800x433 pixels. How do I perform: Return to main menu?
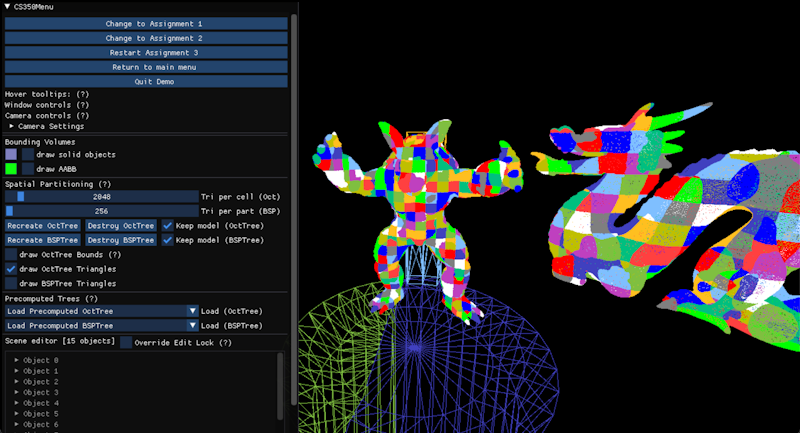coord(146,67)
